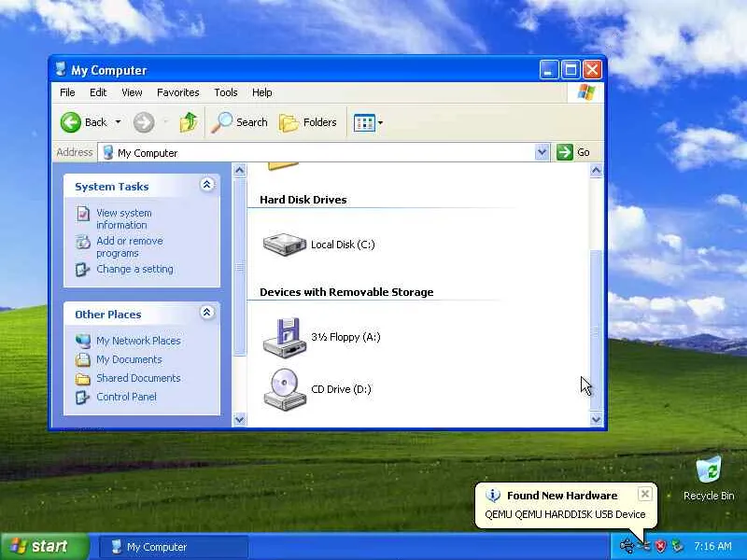Click the red security shield tray icon
The image size is (747, 560).
tap(661, 546)
